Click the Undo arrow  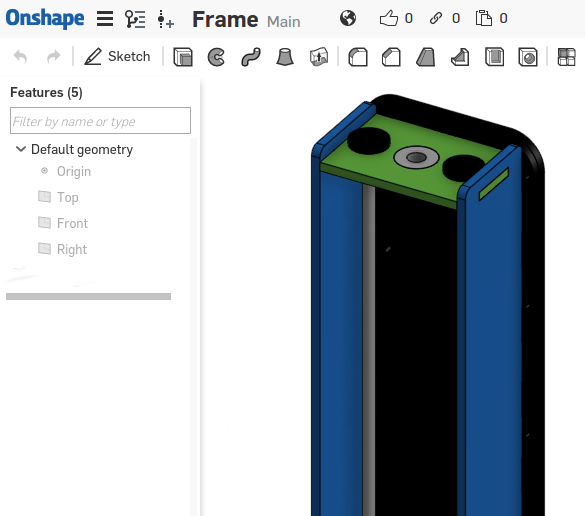coord(21,57)
